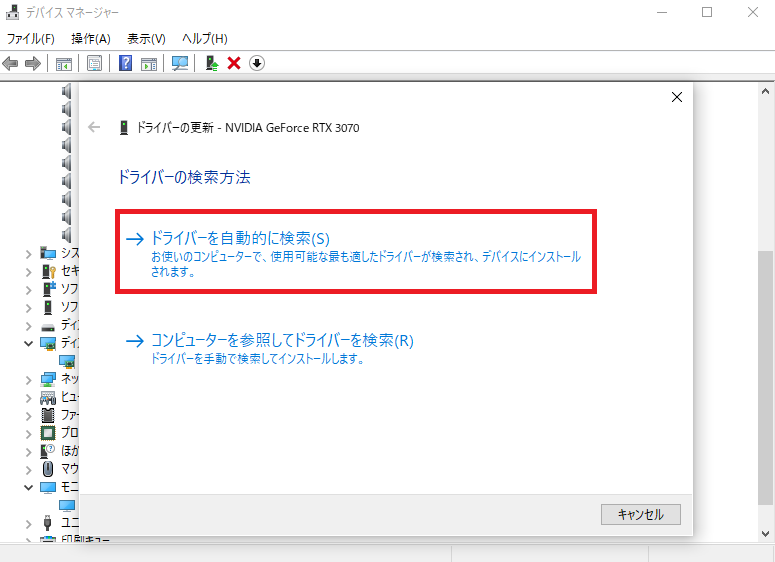Toggle the action pane toolbar icon
This screenshot has width=775, height=562.
tap(149, 63)
